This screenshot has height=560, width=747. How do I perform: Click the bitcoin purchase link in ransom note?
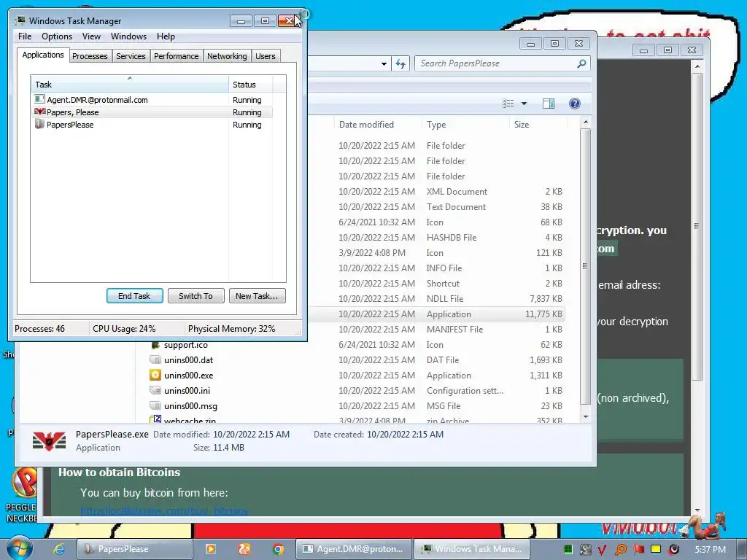[x=164, y=511]
